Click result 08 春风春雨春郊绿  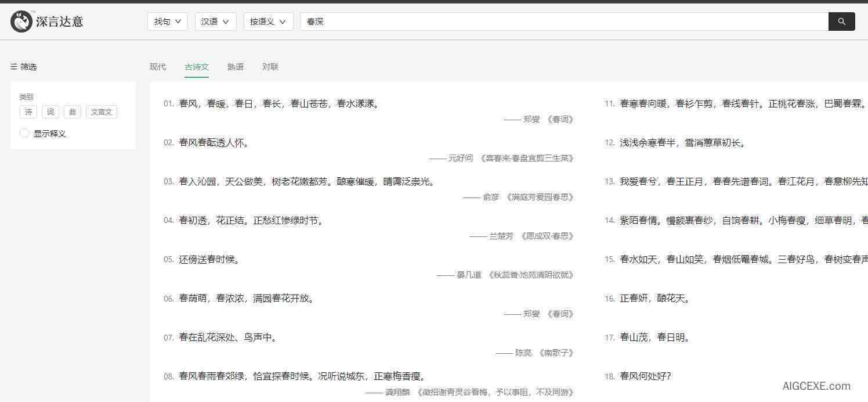click(302, 376)
